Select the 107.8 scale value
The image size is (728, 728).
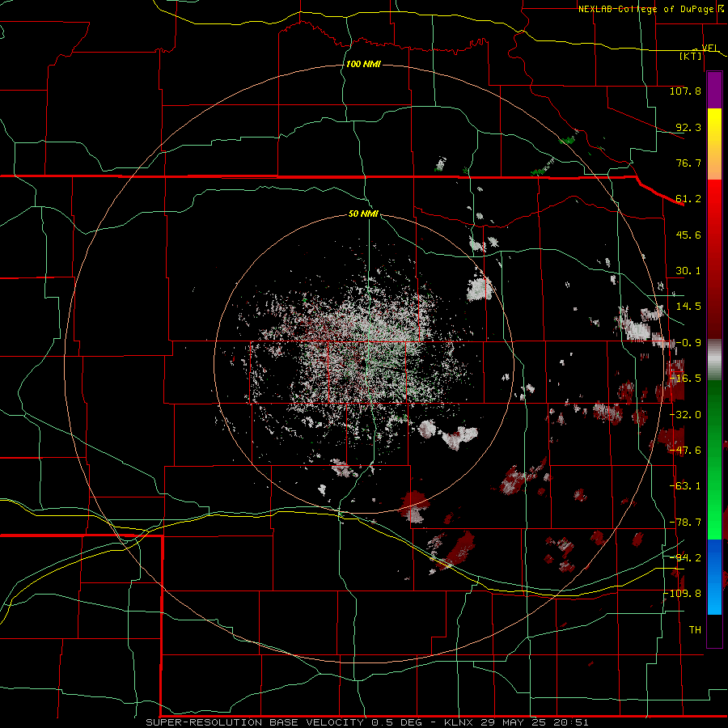click(685, 91)
